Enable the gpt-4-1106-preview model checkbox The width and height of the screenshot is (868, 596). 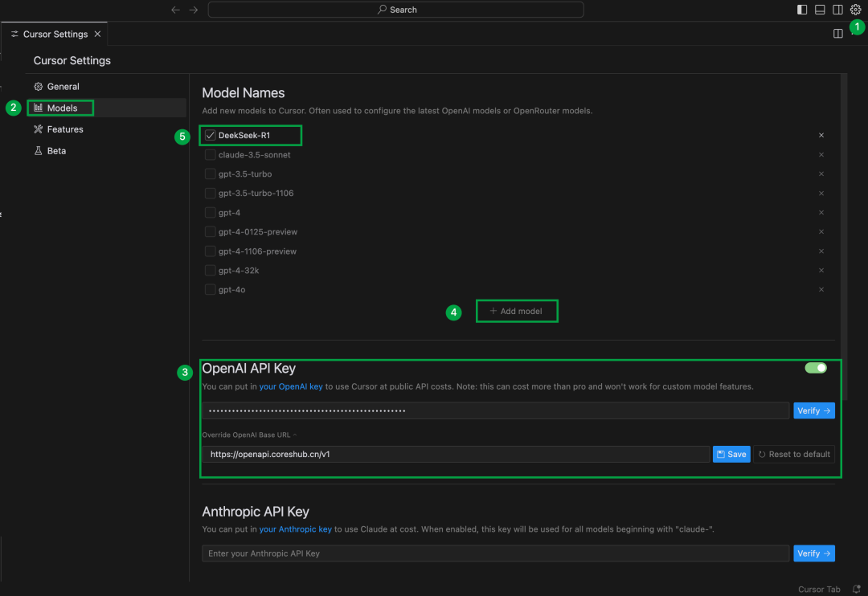(x=210, y=251)
